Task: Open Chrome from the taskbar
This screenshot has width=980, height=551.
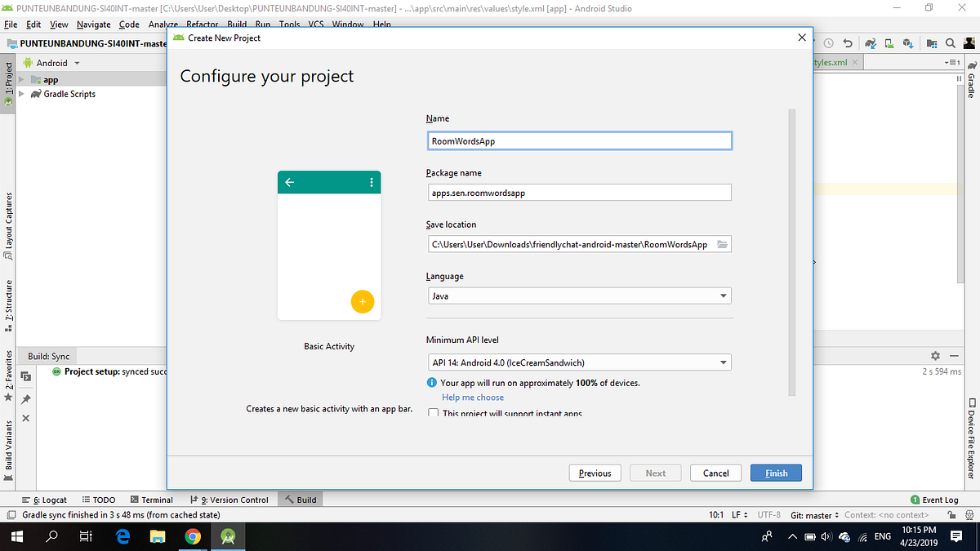Action: point(194,536)
